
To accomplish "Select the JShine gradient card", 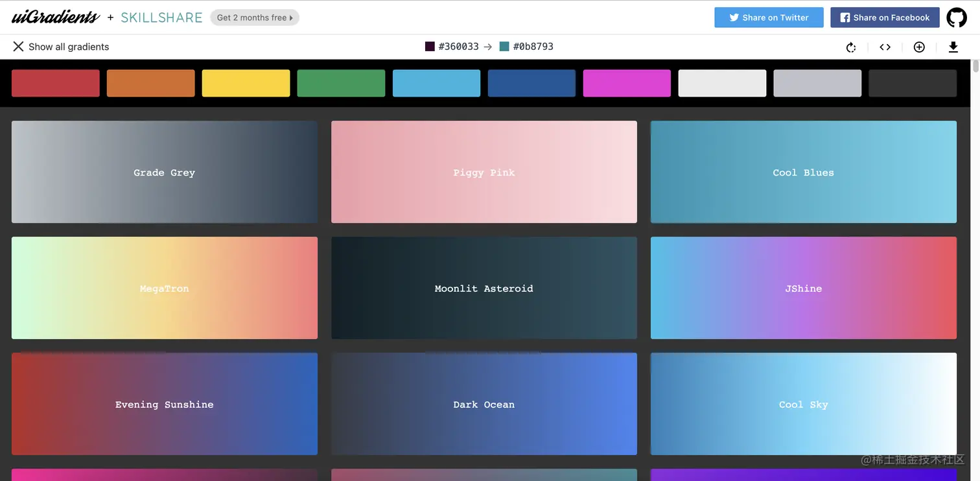I will 804,288.
